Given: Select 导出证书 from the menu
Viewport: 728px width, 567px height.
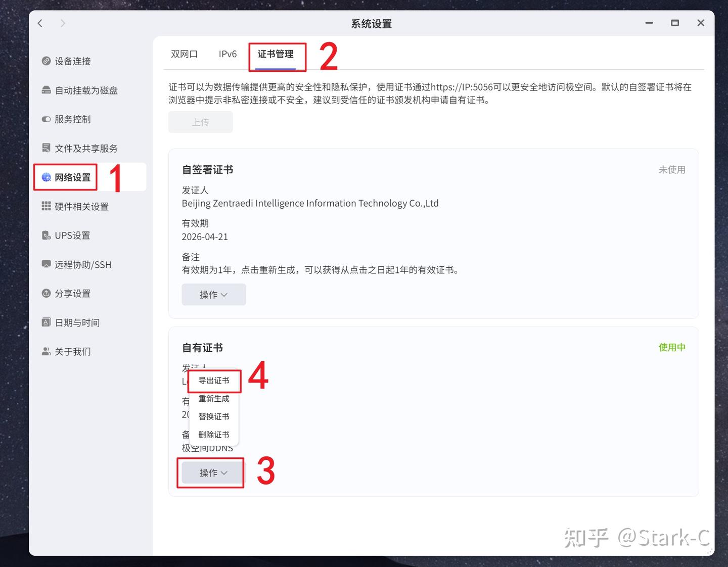Looking at the screenshot, I should pos(214,381).
